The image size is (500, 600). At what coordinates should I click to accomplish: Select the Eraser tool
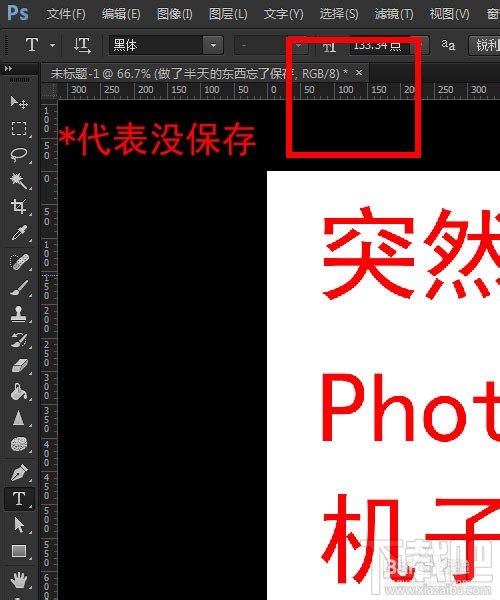point(19,366)
